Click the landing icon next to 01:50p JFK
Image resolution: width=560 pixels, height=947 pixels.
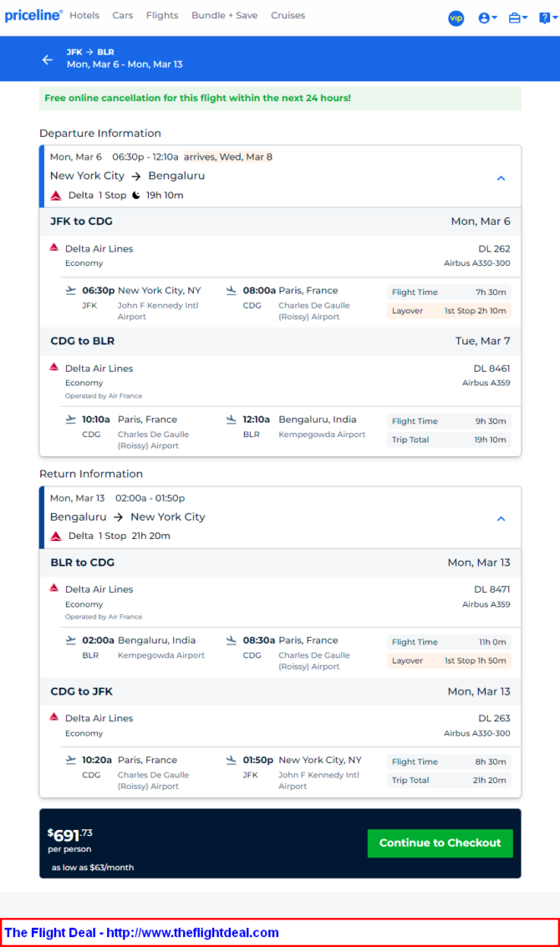(x=232, y=761)
